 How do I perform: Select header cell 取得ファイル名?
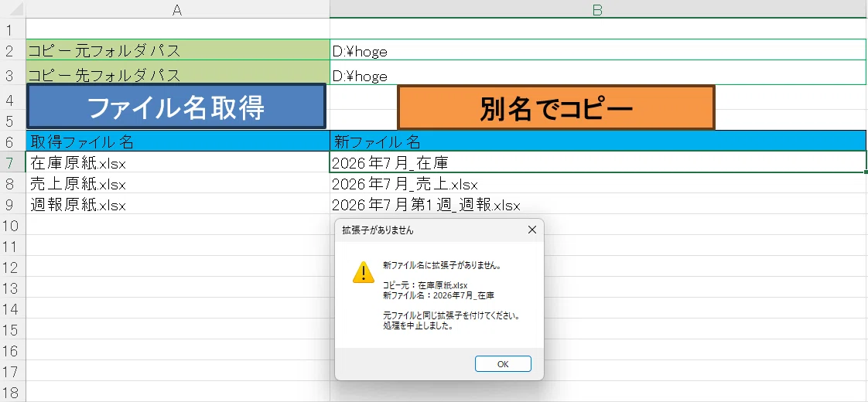[x=178, y=141]
